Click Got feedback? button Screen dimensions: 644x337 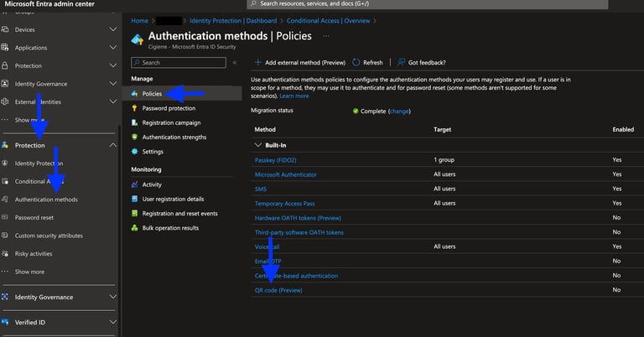[x=422, y=62]
